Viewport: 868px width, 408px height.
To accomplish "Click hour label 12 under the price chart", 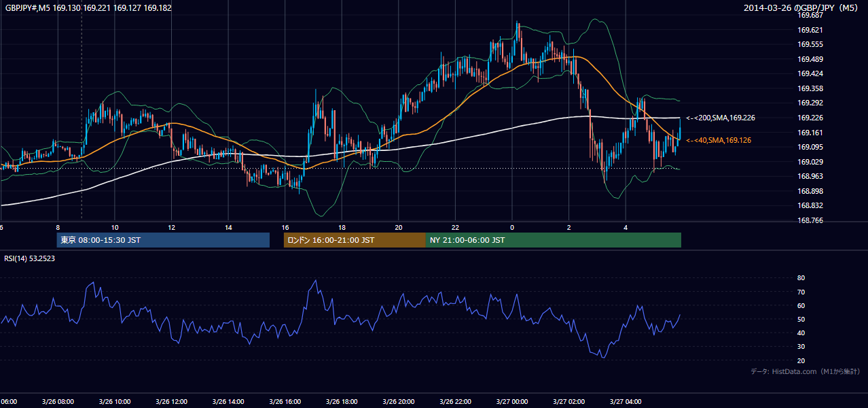I will tap(171, 228).
